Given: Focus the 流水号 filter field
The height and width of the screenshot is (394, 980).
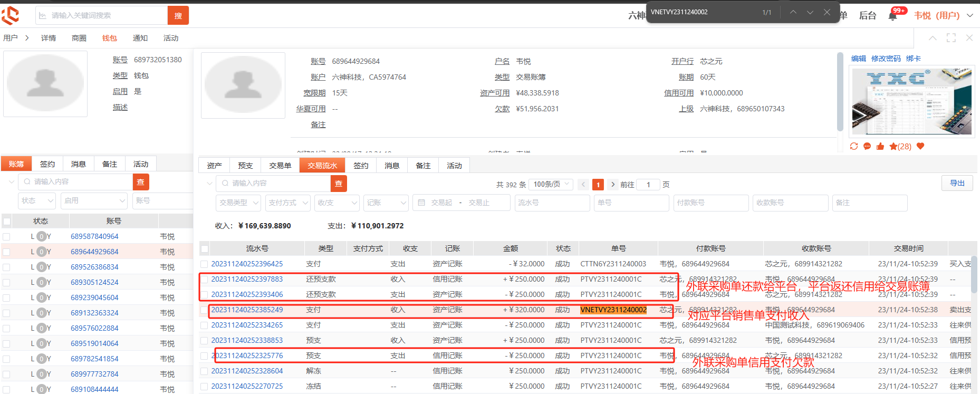Looking at the screenshot, I should [x=552, y=203].
